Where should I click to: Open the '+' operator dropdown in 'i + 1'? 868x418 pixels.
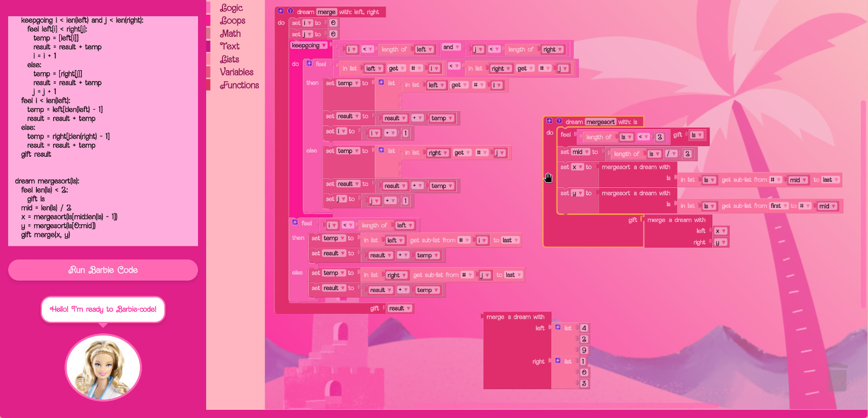tap(390, 133)
